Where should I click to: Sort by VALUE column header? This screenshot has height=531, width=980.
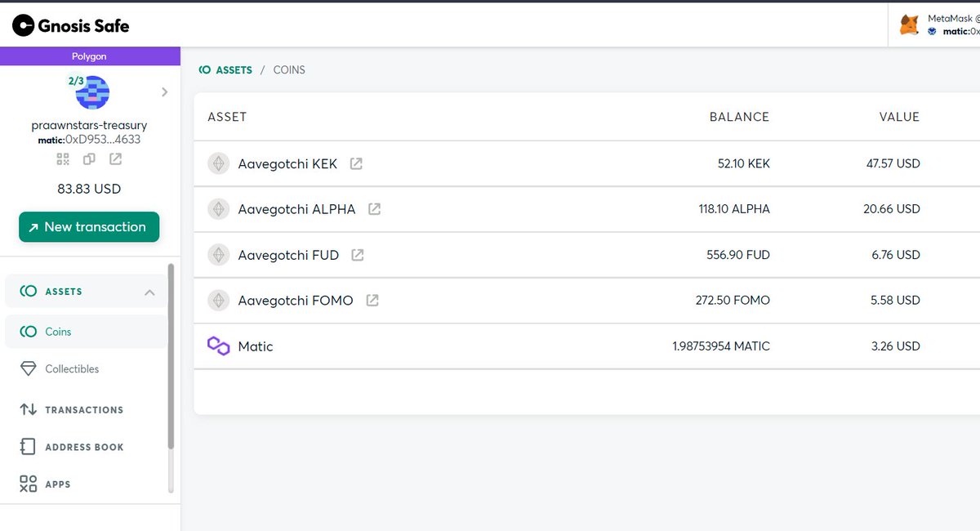click(x=899, y=117)
